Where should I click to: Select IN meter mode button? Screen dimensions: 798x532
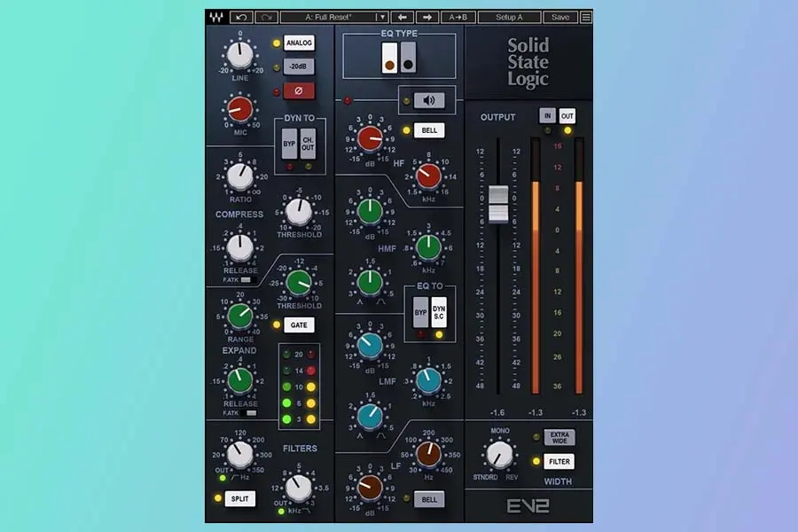click(x=548, y=115)
